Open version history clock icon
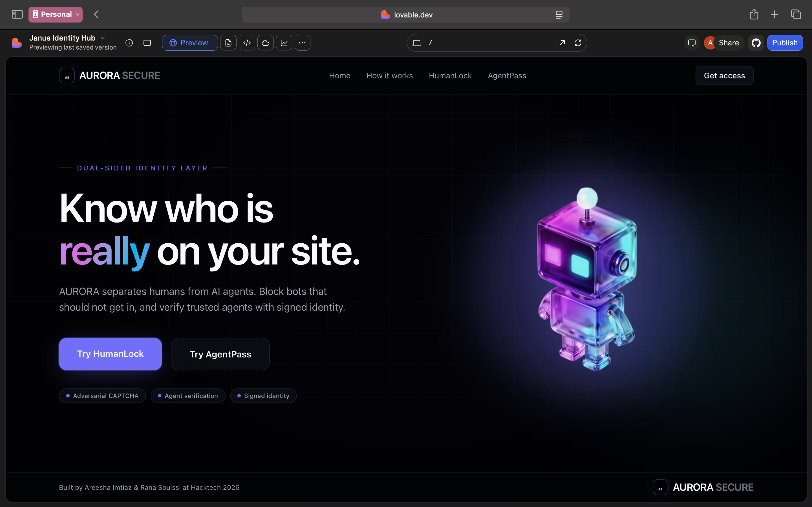 [x=129, y=43]
